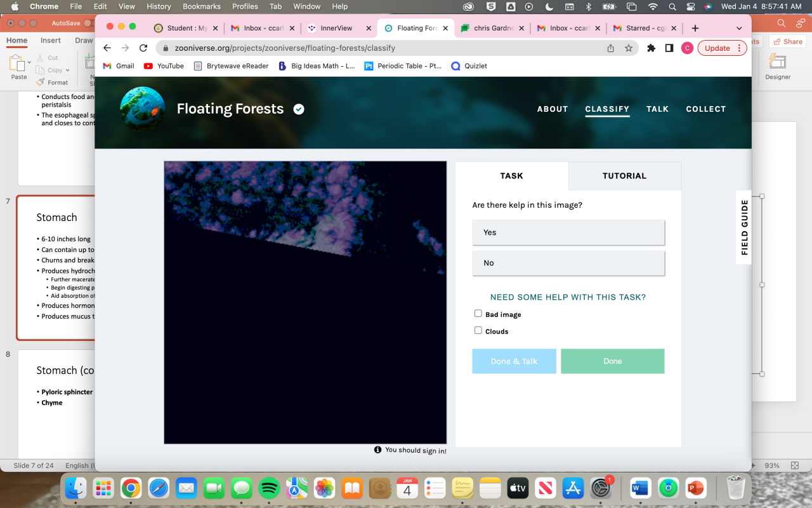Go back with the browser back arrow
The width and height of the screenshot is (812, 508).
click(x=107, y=48)
